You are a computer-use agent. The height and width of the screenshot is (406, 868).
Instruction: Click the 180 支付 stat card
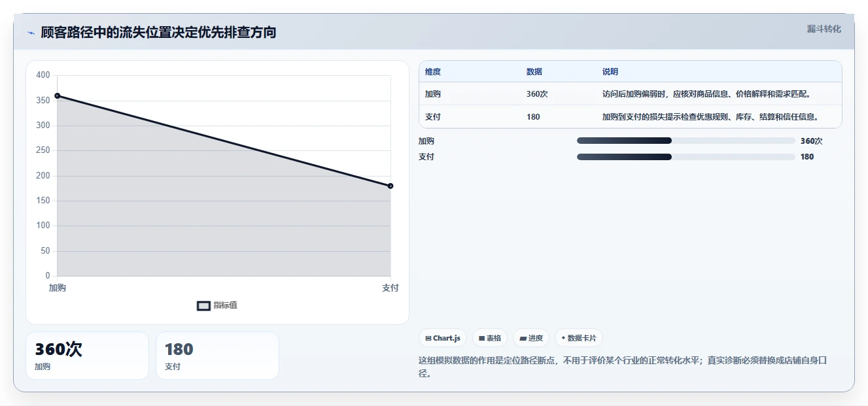217,356
